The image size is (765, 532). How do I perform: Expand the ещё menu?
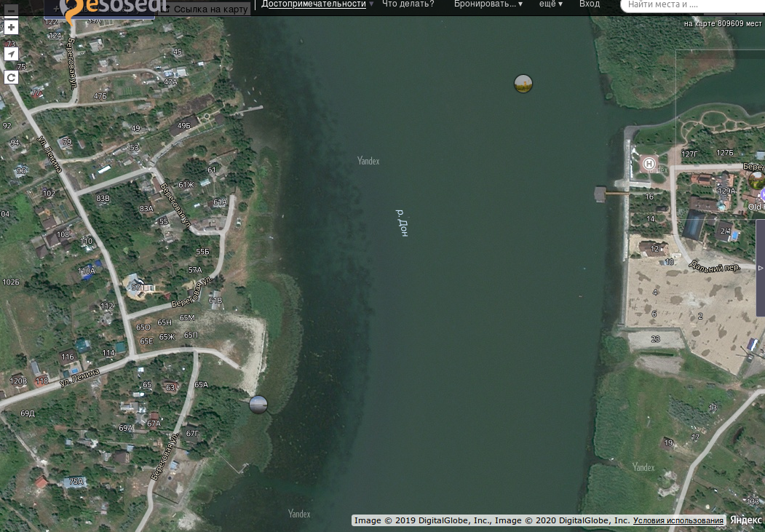pos(550,4)
